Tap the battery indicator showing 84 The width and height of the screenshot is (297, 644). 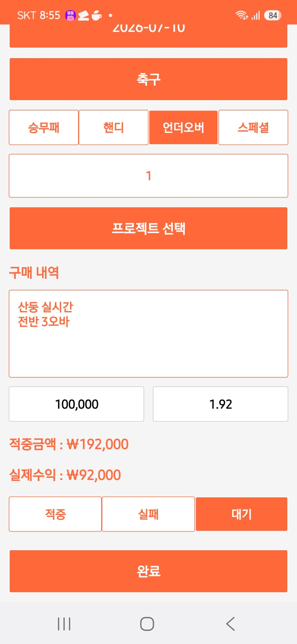click(x=273, y=15)
